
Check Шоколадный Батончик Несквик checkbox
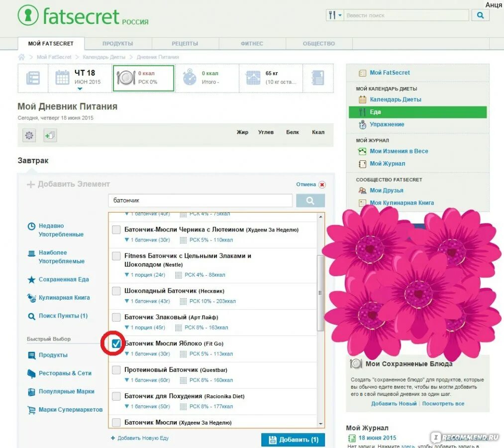click(116, 291)
